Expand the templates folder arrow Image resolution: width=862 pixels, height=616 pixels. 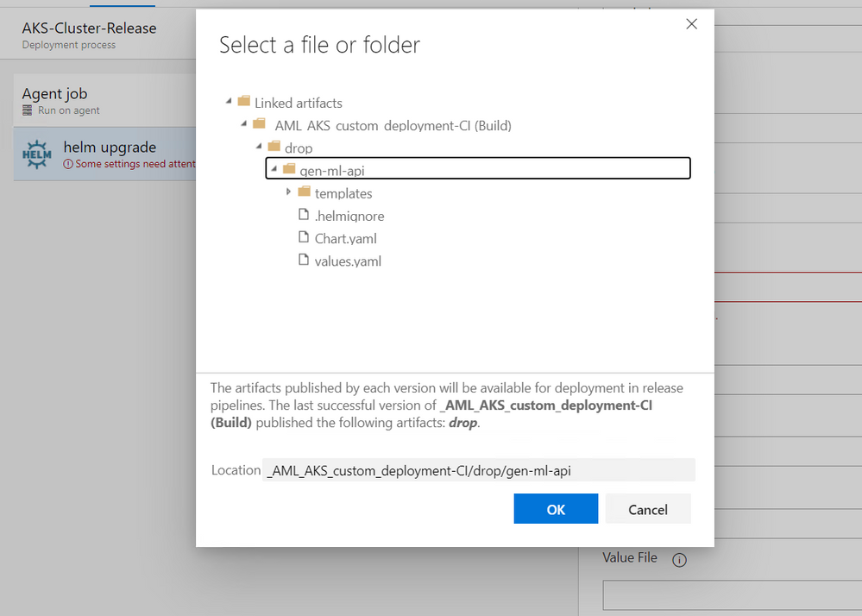(x=288, y=192)
